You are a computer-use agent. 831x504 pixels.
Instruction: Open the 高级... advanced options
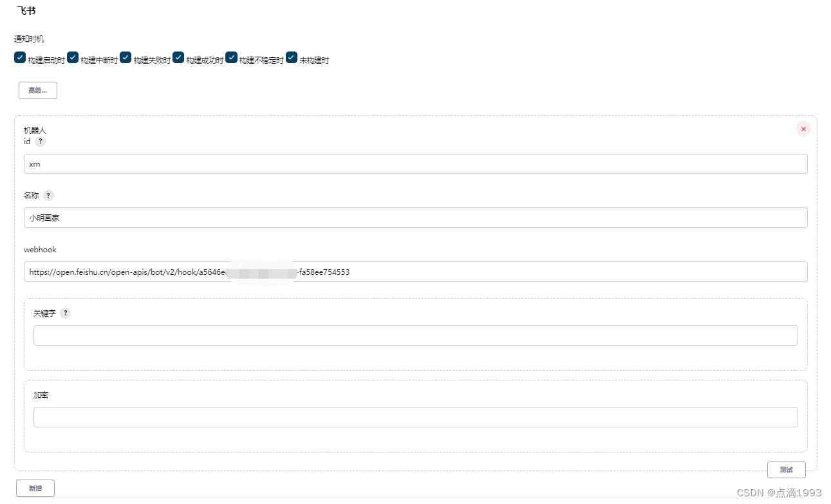click(37, 90)
